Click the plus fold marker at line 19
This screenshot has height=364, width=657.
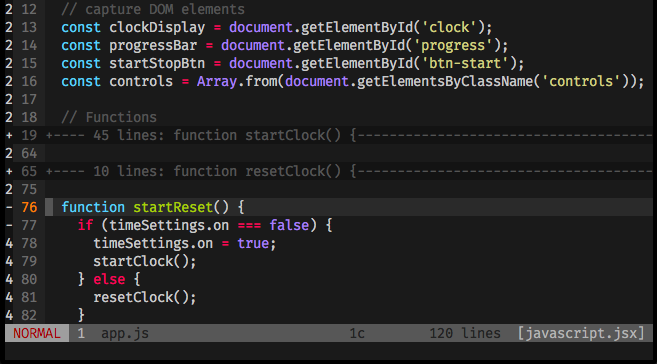[x=9, y=135]
